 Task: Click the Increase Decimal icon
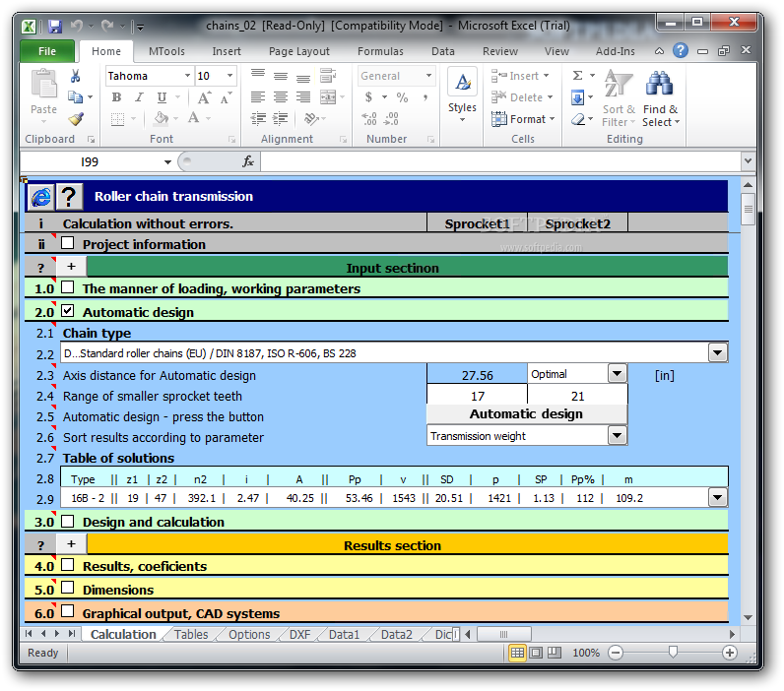tap(369, 118)
